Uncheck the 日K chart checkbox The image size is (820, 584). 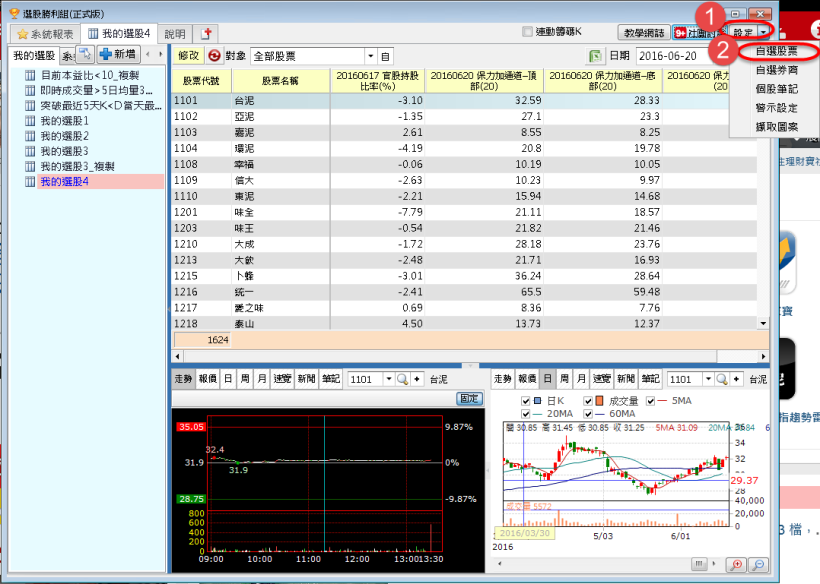[x=526, y=401]
